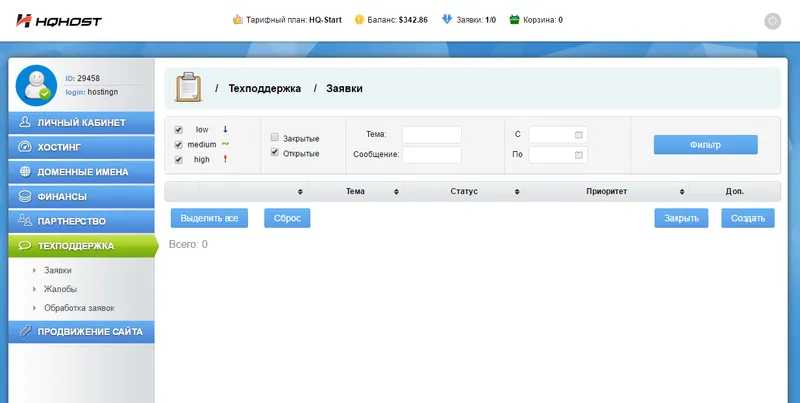
Task: Click the globe icon of Доменные имена
Action: (x=25, y=171)
